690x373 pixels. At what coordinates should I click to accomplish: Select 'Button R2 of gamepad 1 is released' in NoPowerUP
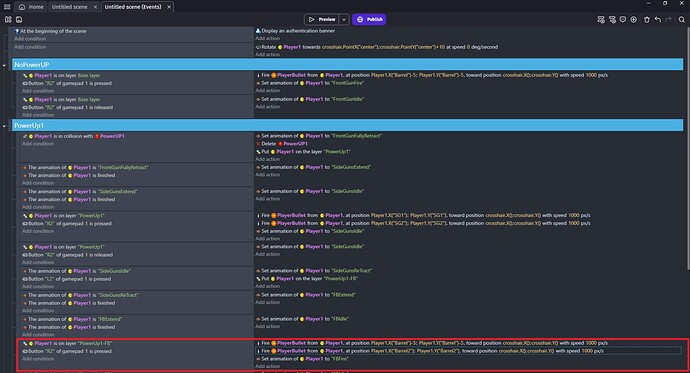click(x=68, y=107)
